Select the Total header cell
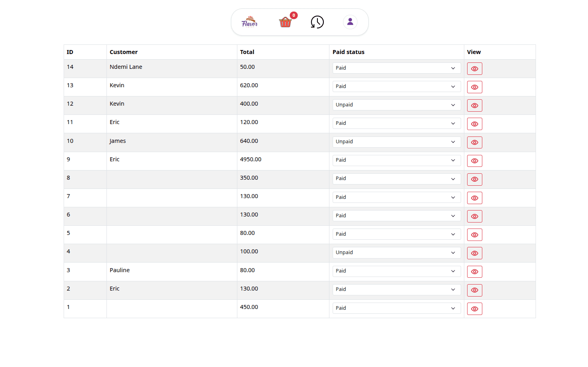588x367 pixels. (247, 52)
